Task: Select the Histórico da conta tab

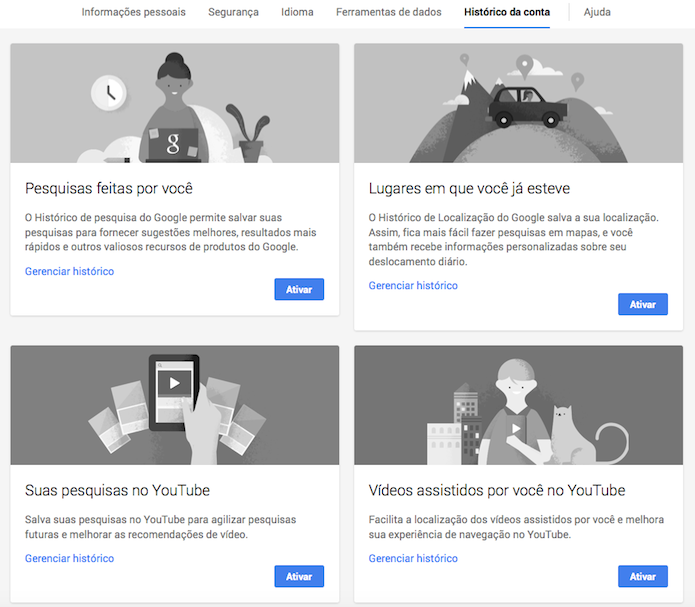Action: [x=507, y=12]
